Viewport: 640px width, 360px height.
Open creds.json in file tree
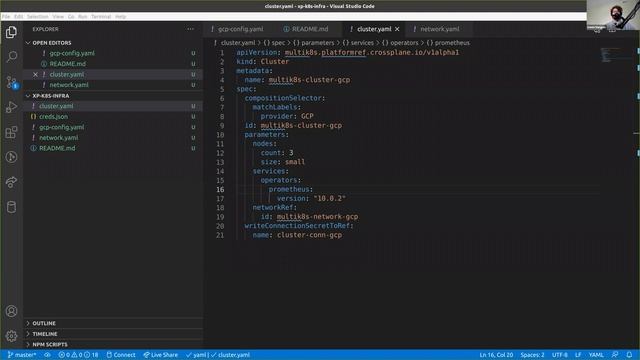pyautogui.click(x=113, y=117)
